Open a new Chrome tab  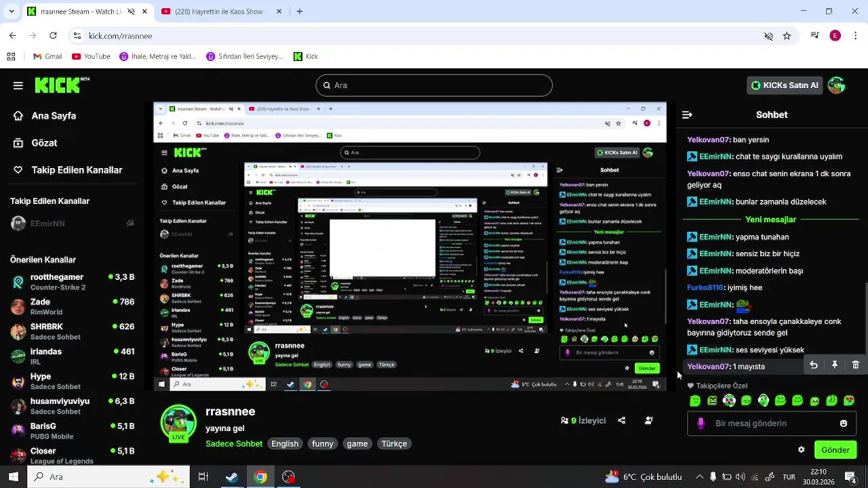pos(300,12)
